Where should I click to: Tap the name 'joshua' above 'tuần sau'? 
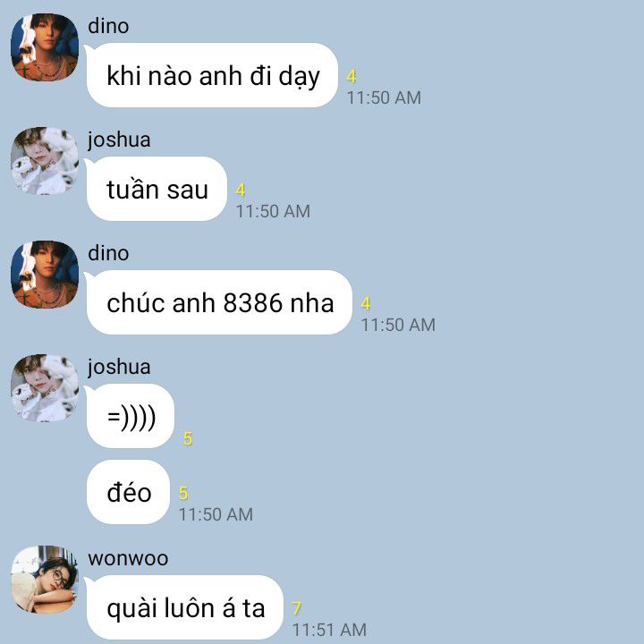(x=119, y=140)
